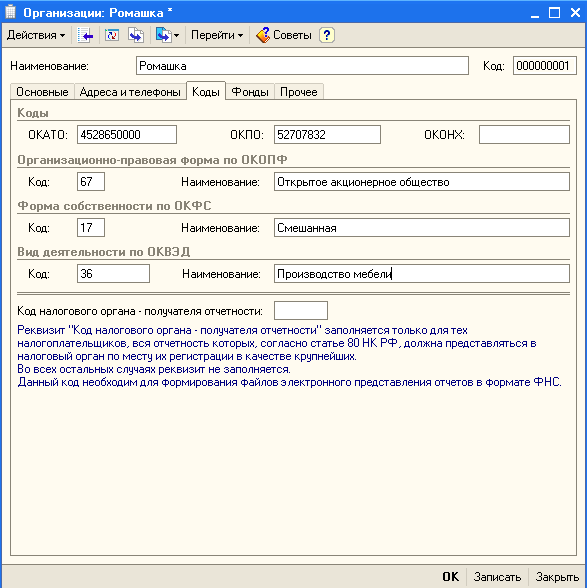Switch to the Прочее tab
Image resolution: width=587 pixels, height=588 pixels.
coord(299,92)
